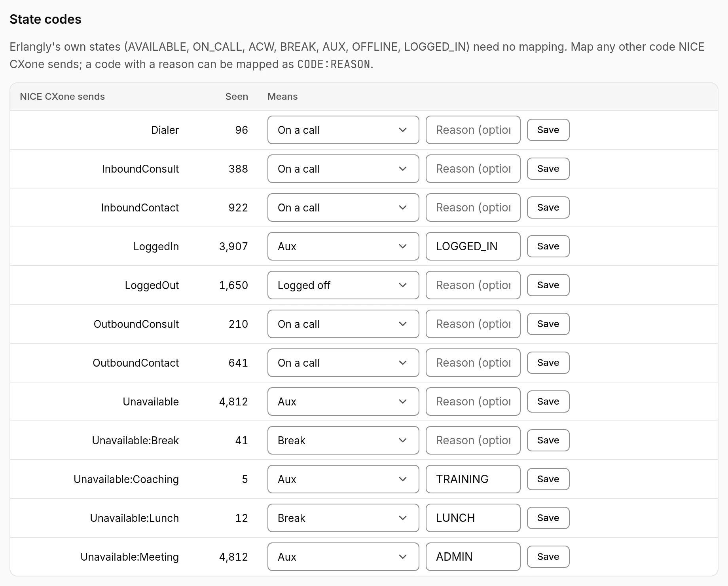
Task: Open the LoggedOut 'Logged off' dropdown
Action: pyautogui.click(x=343, y=285)
